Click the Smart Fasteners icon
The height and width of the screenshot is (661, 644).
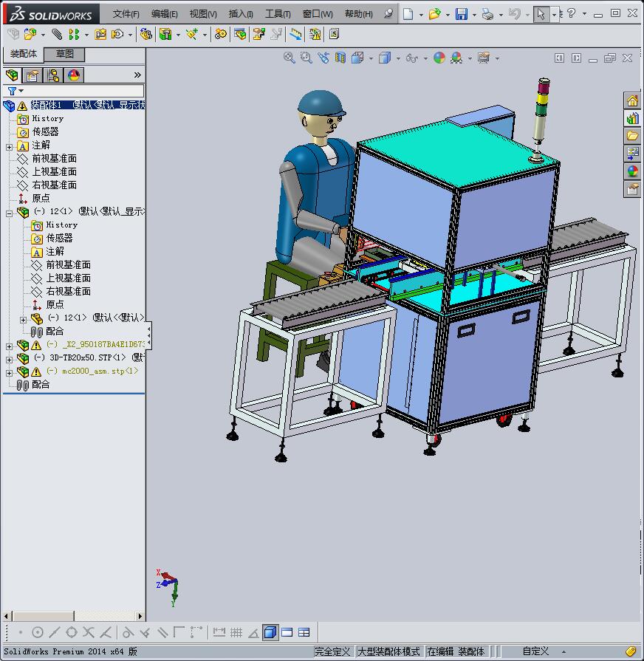(100, 34)
